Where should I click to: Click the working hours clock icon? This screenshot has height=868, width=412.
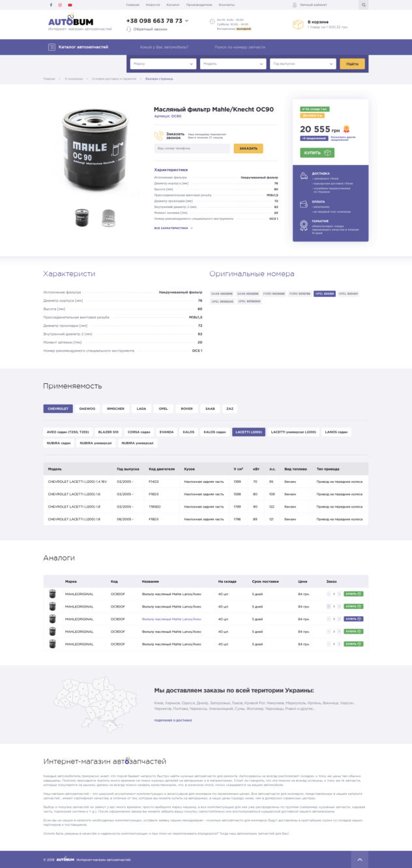(x=212, y=22)
